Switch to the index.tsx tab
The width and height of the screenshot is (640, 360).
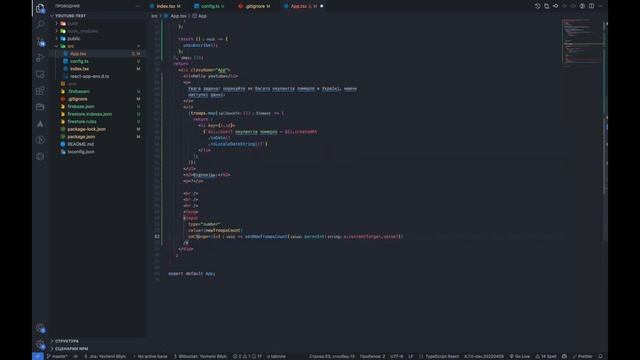(x=165, y=6)
